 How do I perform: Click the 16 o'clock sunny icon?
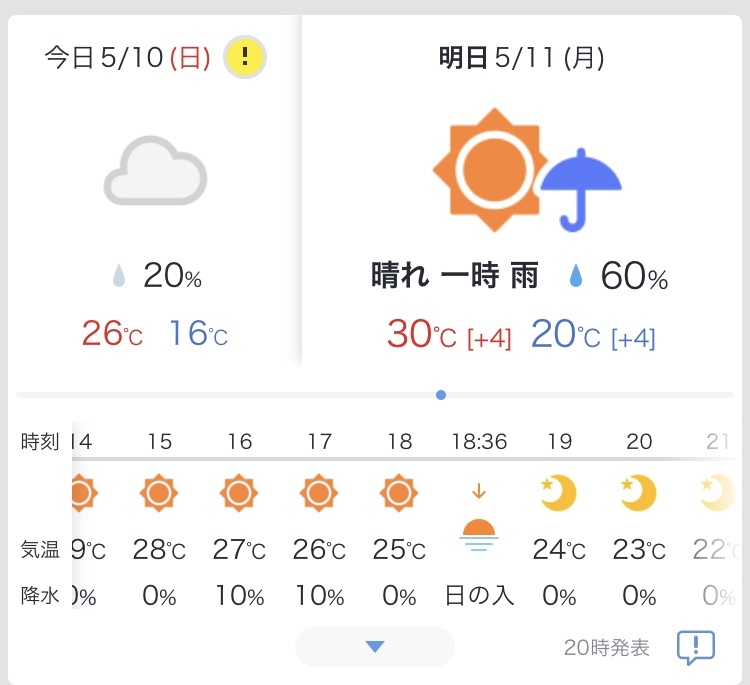(x=239, y=493)
